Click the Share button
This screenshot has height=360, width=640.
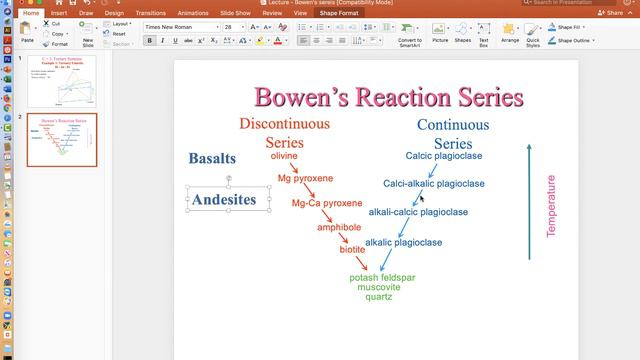[x=611, y=13]
